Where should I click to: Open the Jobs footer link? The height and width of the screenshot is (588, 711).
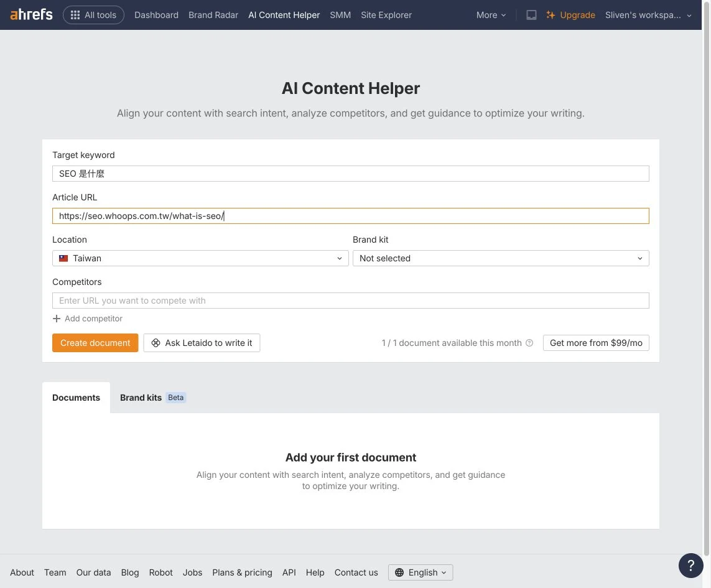click(192, 572)
